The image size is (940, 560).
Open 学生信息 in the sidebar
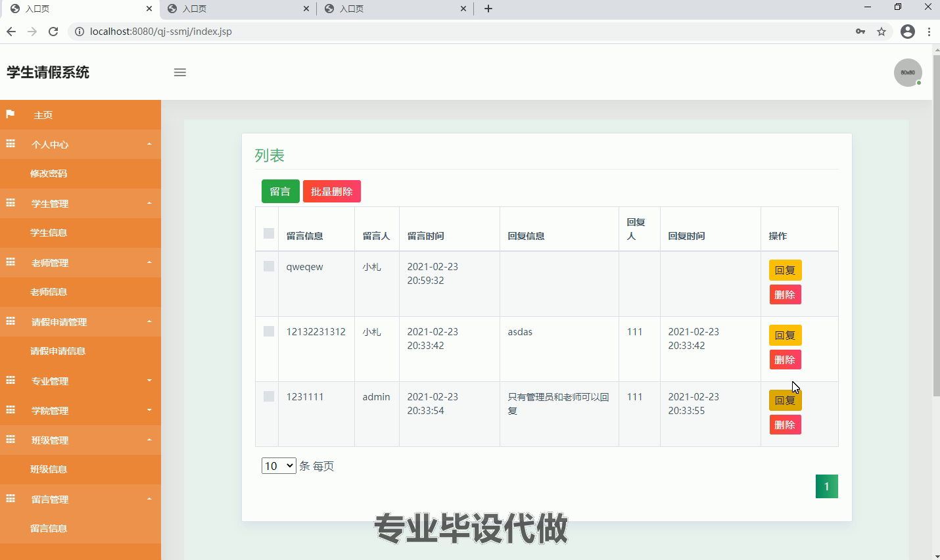(x=49, y=233)
